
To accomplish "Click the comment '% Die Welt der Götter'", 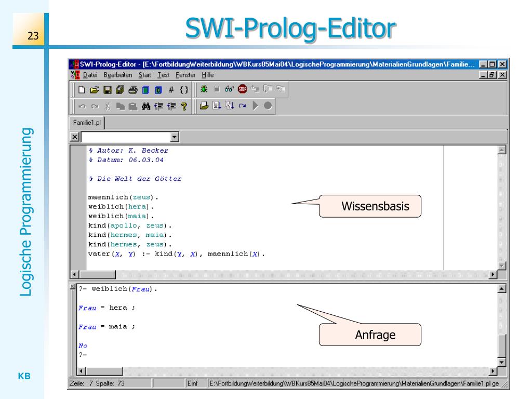I will point(136,179).
